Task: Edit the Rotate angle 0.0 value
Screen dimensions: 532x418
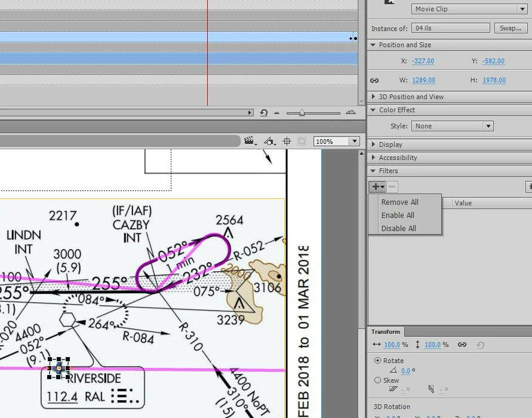Action: [406, 371]
